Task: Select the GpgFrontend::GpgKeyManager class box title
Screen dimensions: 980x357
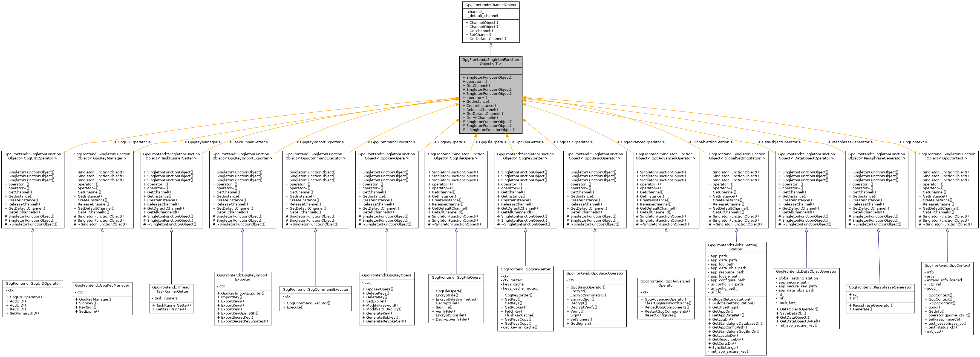Action: point(102,285)
